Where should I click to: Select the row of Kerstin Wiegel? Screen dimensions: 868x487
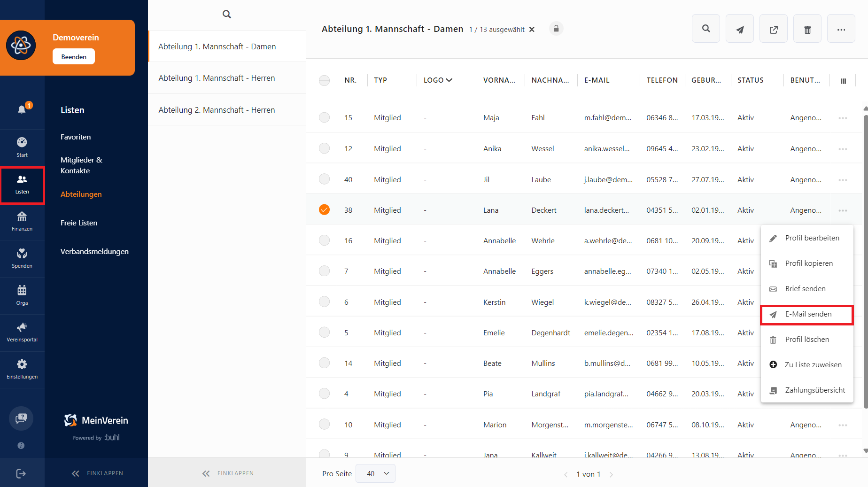pos(324,301)
